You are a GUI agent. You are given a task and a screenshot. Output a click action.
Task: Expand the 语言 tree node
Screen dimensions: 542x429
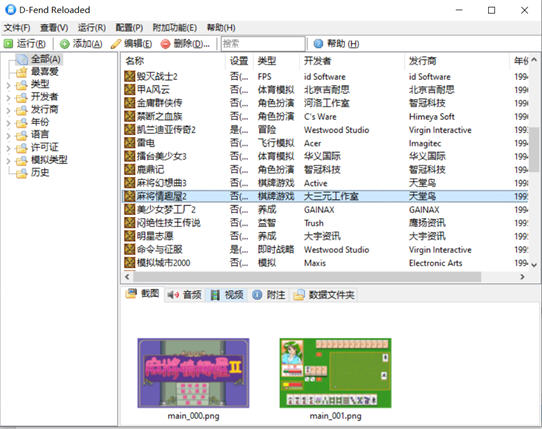(x=9, y=135)
